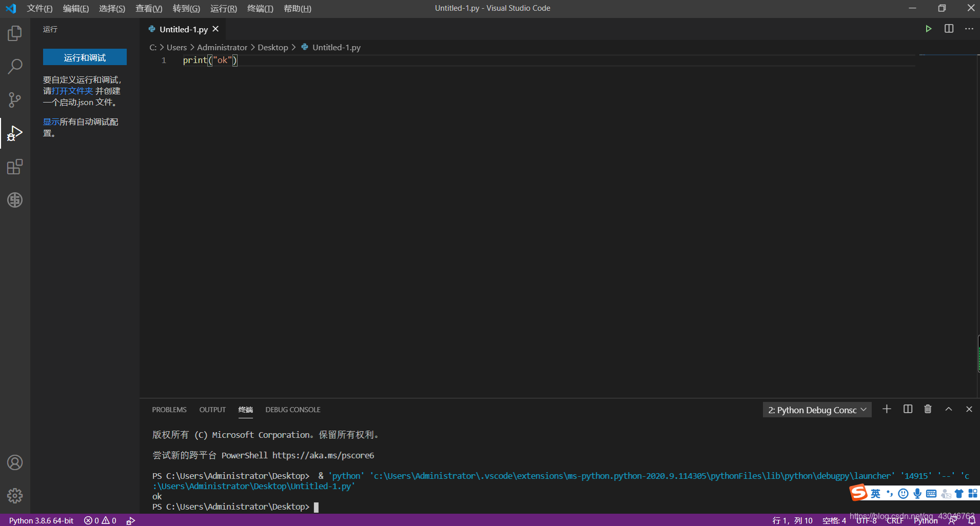Click the 行 1, 列 10 cursor position indicator
Image resolution: width=980 pixels, height=526 pixels.
click(x=792, y=520)
